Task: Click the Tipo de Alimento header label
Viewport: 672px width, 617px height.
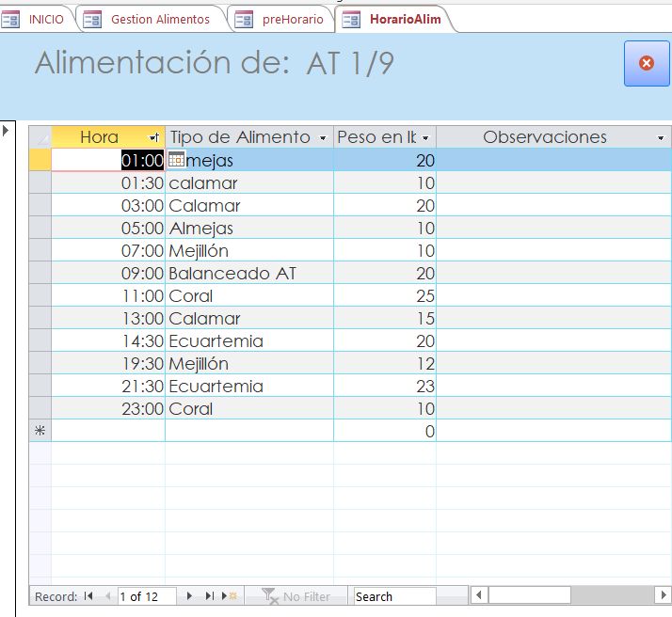Action: (x=240, y=137)
